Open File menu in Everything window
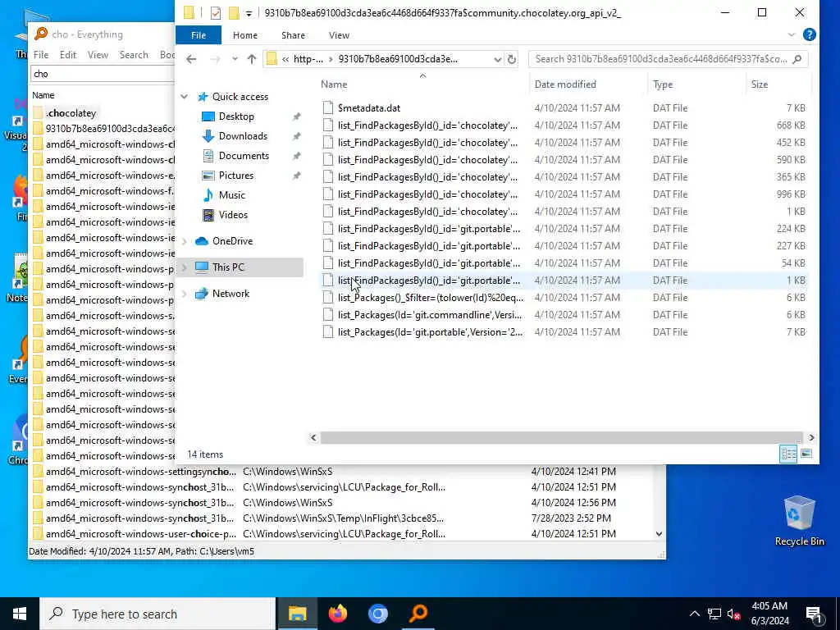Viewport: 840px width, 630px height. click(41, 55)
